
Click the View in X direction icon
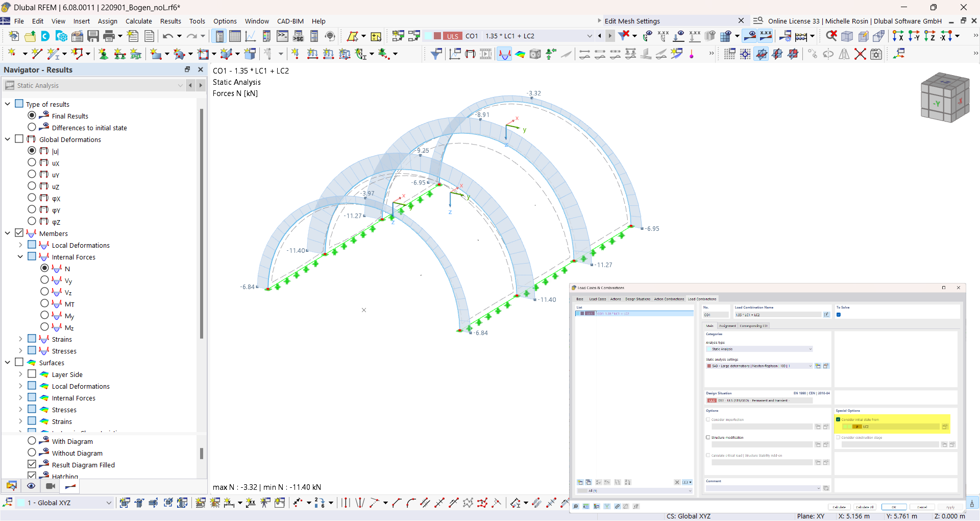(x=898, y=36)
